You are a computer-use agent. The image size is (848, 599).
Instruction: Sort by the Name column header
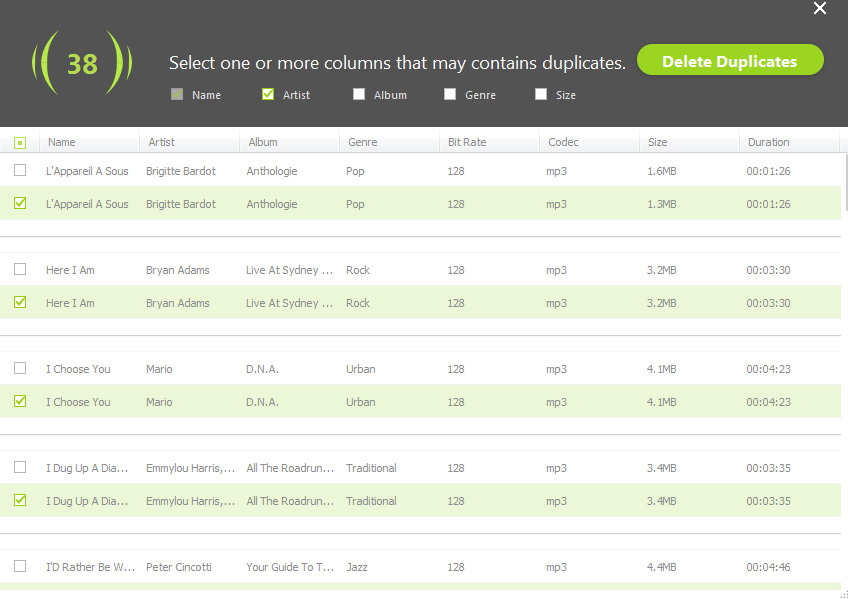(x=62, y=142)
